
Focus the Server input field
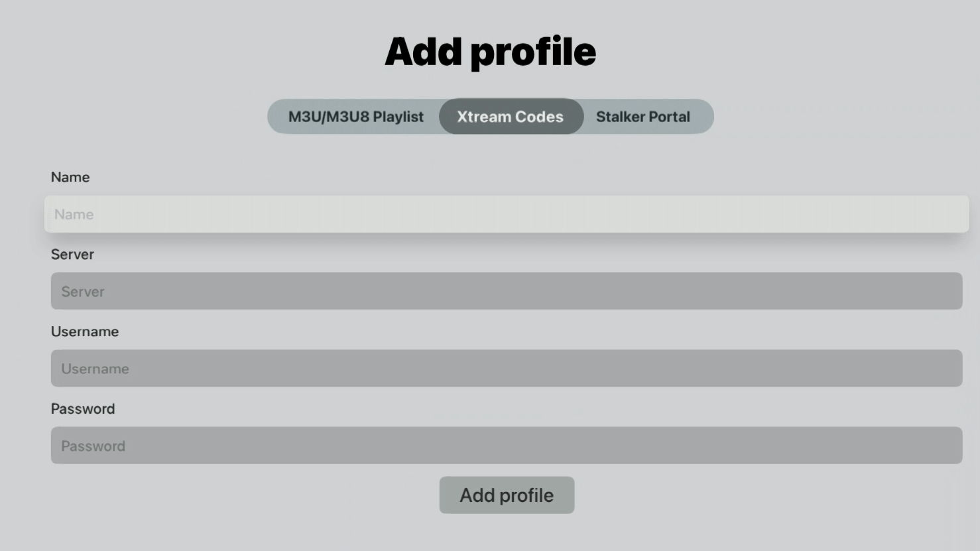point(507,291)
